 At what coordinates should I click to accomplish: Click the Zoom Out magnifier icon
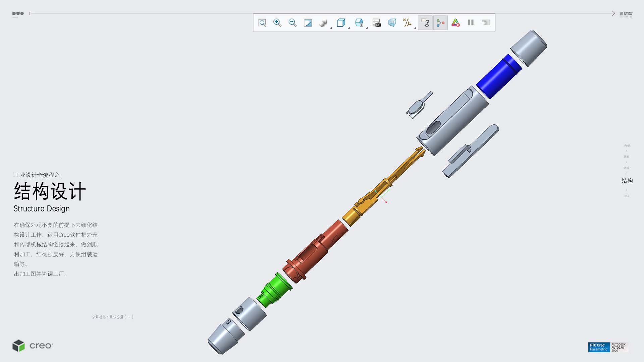click(292, 23)
